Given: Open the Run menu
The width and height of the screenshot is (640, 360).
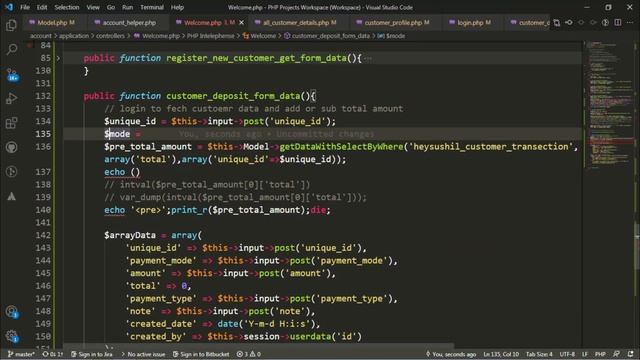Looking at the screenshot, I should [127, 7].
